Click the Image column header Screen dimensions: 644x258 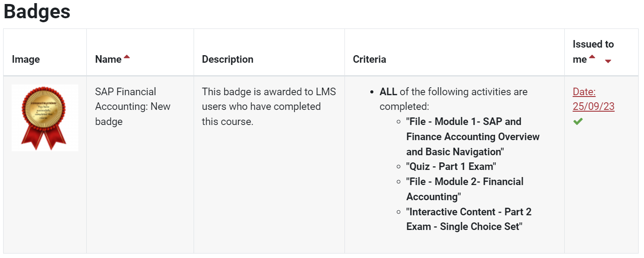pos(26,59)
